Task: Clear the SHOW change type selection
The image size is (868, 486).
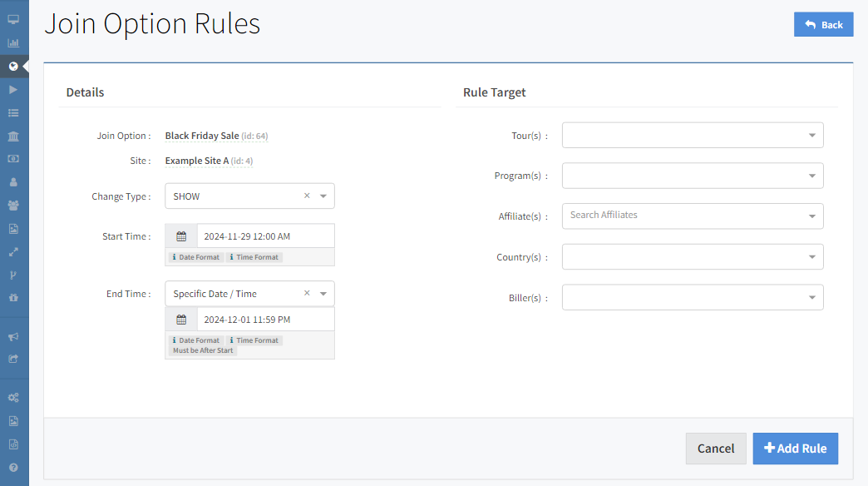Action: coord(307,196)
